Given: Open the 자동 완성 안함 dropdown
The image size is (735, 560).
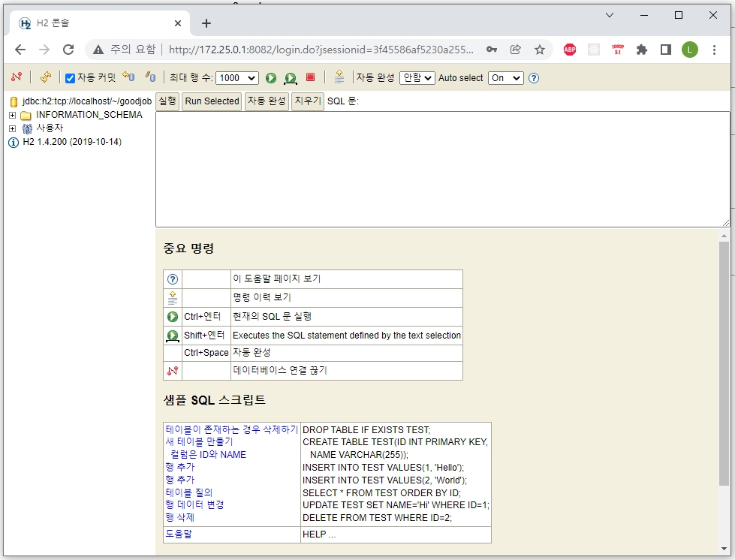Looking at the screenshot, I should (417, 77).
